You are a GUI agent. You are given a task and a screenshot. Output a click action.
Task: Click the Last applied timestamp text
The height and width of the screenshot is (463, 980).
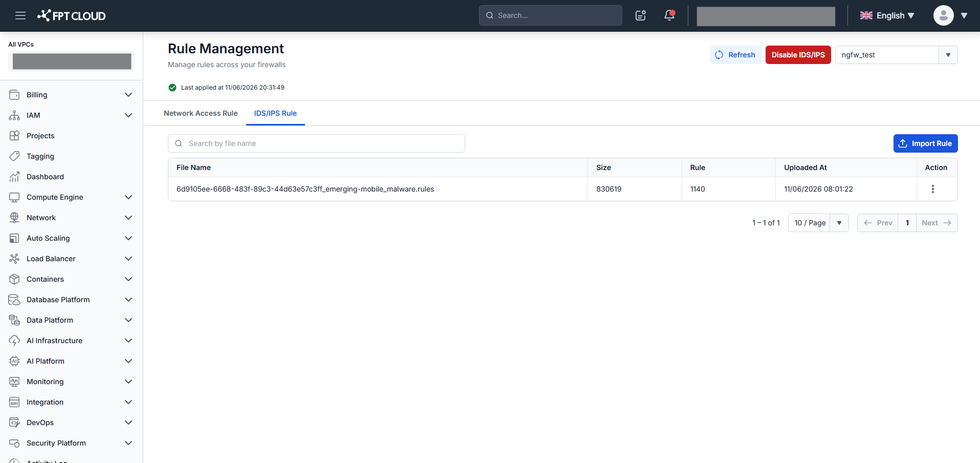tap(232, 88)
